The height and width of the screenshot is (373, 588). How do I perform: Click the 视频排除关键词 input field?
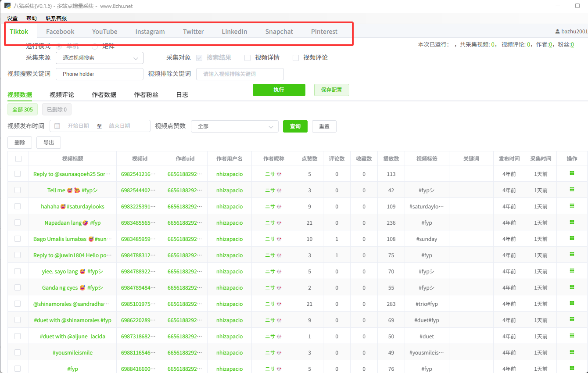pyautogui.click(x=240, y=74)
